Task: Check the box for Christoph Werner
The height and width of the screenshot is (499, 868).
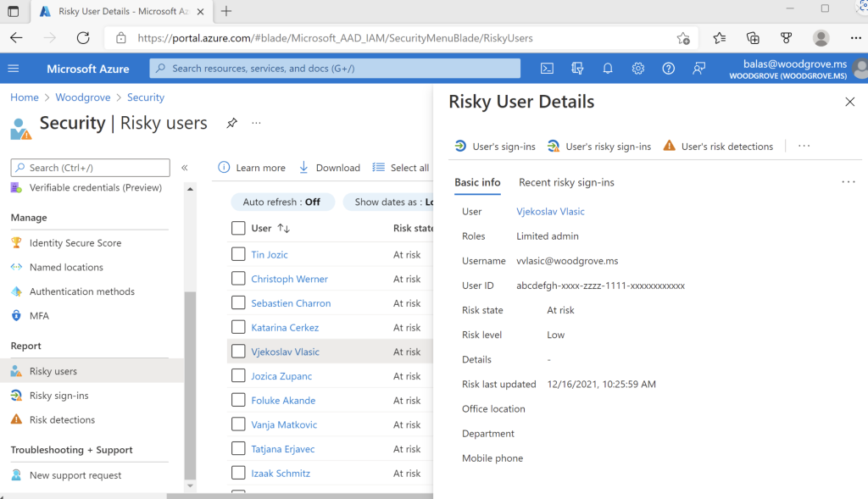Action: point(238,278)
